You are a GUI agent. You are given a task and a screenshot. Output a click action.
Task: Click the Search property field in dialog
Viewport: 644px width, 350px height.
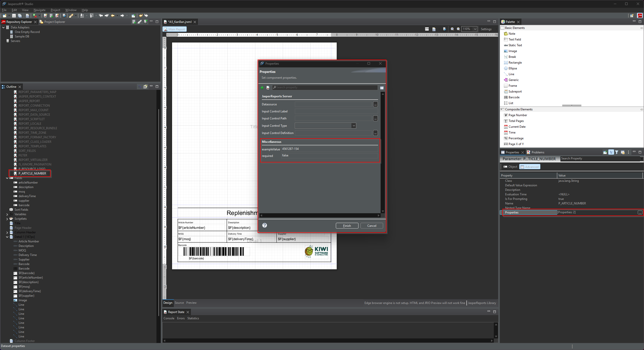tap(325, 87)
